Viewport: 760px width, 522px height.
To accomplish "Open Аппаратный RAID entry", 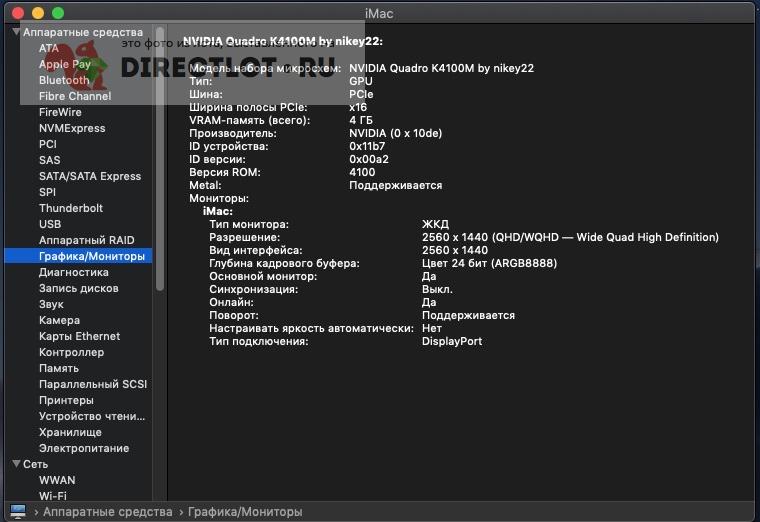I will [86, 240].
